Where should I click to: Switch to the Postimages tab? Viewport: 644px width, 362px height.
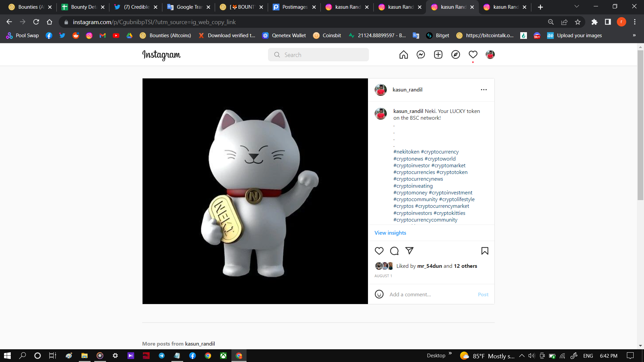click(x=294, y=7)
